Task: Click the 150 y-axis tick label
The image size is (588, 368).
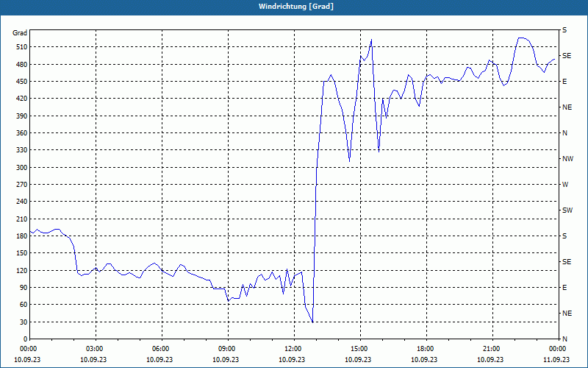Action: 23,253
